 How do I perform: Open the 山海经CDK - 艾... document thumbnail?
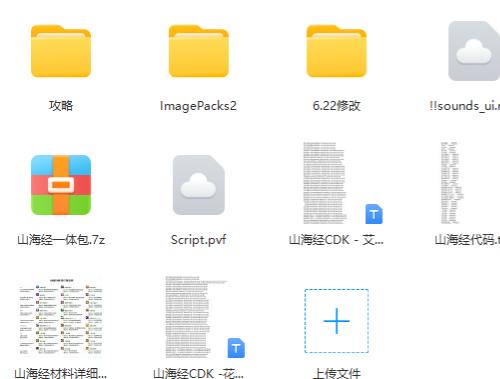pyautogui.click(x=324, y=183)
